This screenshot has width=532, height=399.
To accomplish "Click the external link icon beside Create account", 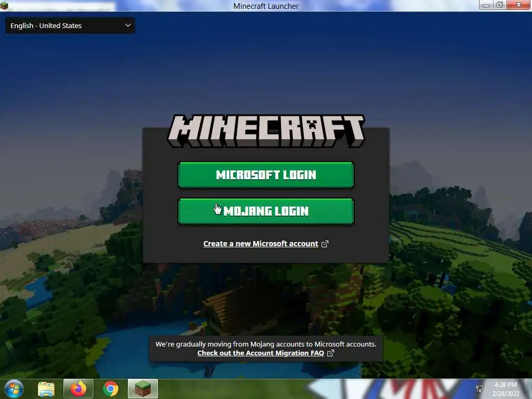I will pos(325,244).
